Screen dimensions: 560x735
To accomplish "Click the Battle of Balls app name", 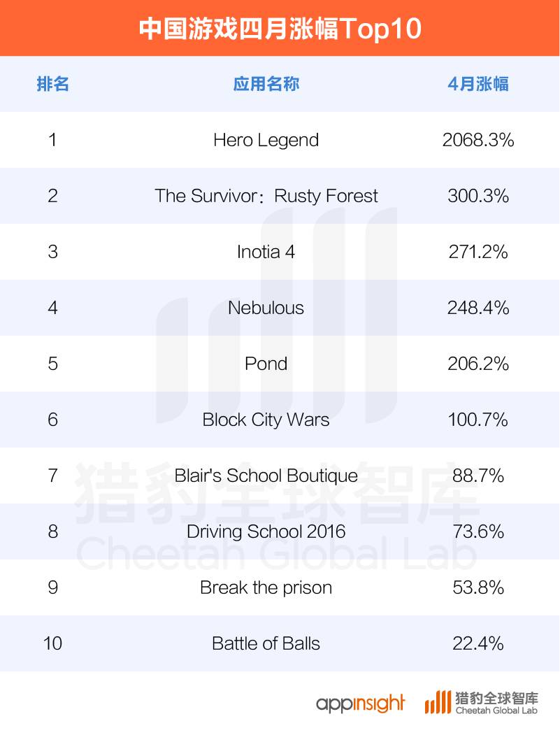I will pos(266,643).
